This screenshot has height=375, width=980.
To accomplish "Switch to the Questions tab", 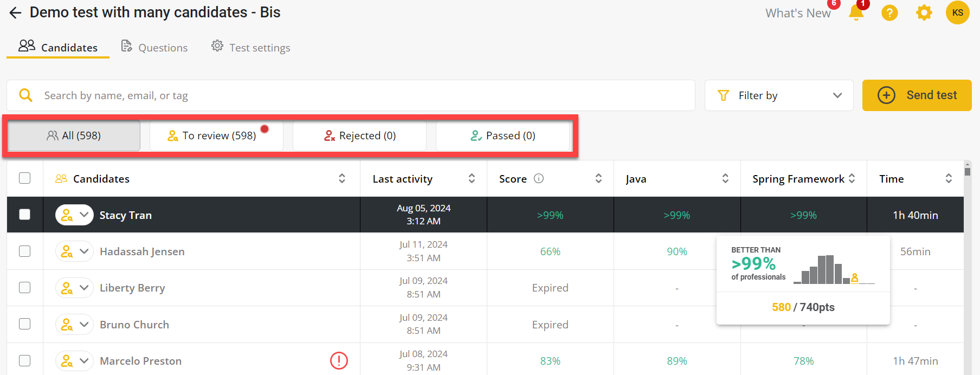I will (x=154, y=48).
